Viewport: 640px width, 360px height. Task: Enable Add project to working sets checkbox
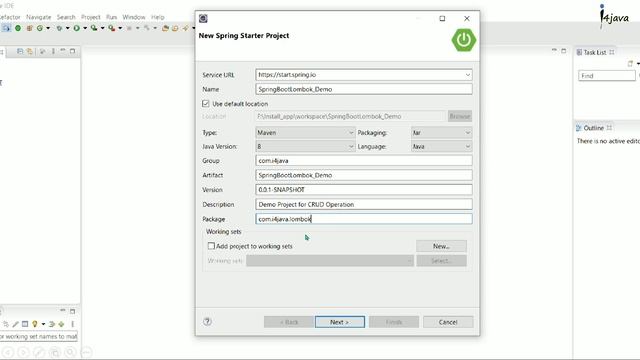[x=211, y=246]
